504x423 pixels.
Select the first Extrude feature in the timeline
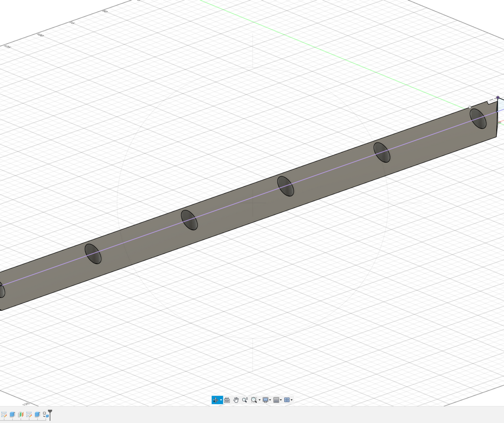(12, 414)
